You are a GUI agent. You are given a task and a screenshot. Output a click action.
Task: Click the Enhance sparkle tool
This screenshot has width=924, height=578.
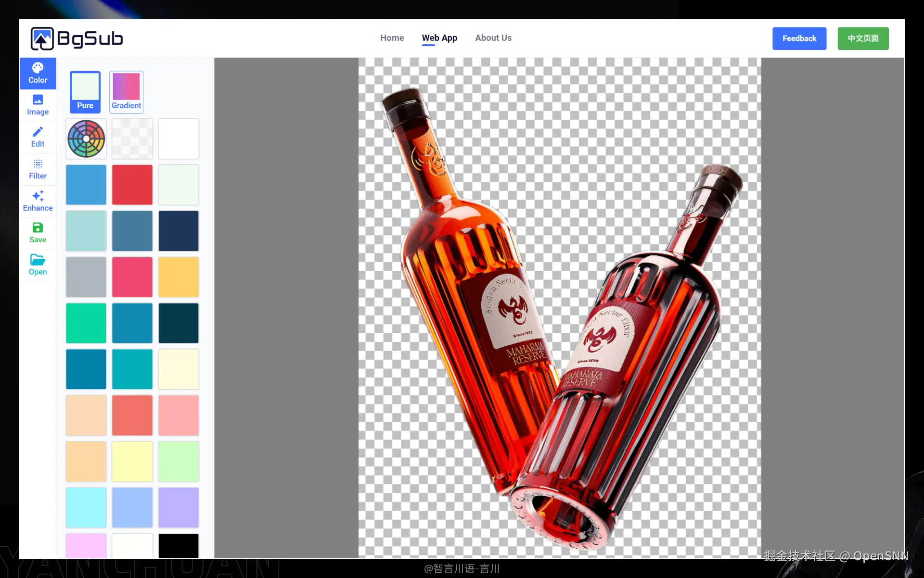pyautogui.click(x=38, y=201)
